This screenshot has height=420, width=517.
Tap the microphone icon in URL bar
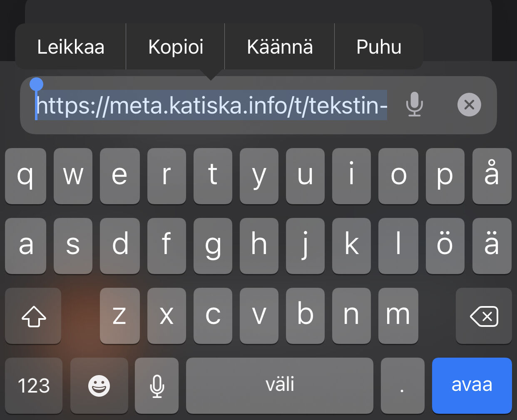pos(414,104)
